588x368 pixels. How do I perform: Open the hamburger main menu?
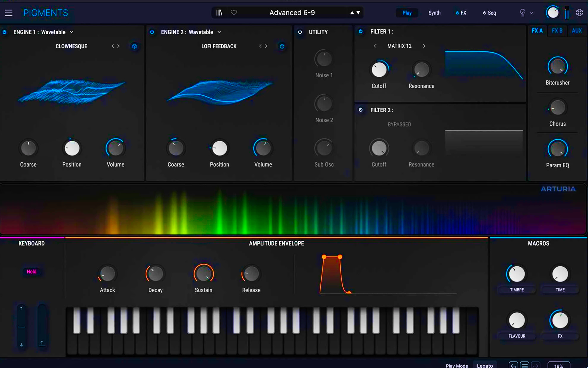tap(9, 13)
